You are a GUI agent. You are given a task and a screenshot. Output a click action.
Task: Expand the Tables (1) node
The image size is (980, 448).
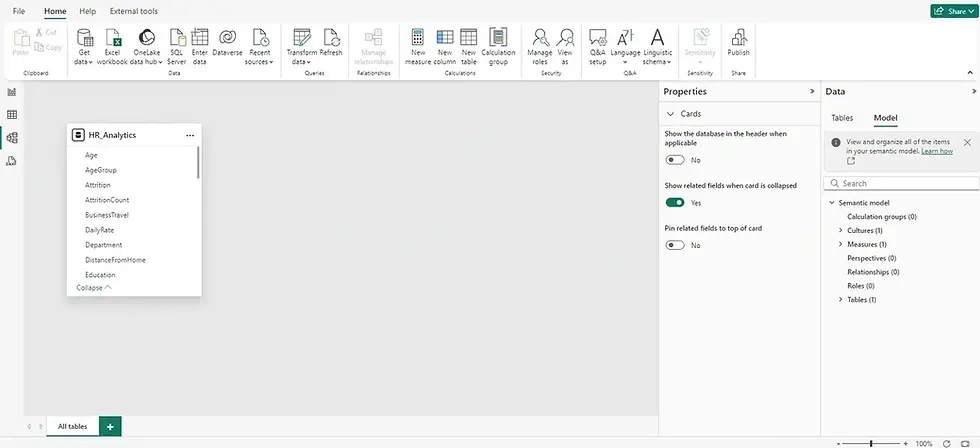[x=841, y=299]
